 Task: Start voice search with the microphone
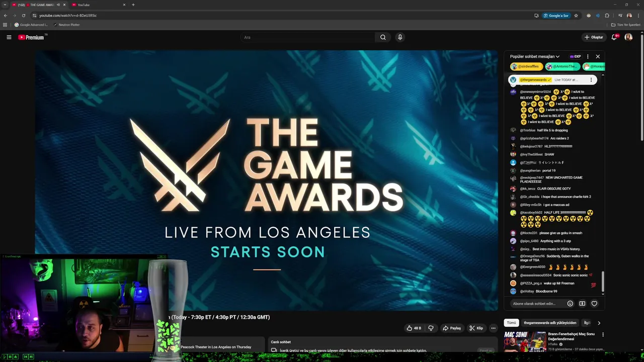point(400,37)
